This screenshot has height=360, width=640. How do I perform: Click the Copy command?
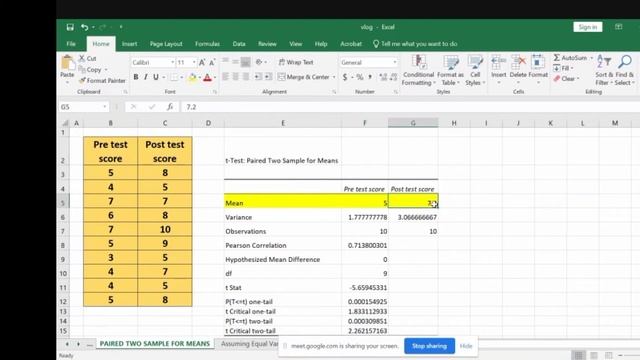[x=91, y=69]
